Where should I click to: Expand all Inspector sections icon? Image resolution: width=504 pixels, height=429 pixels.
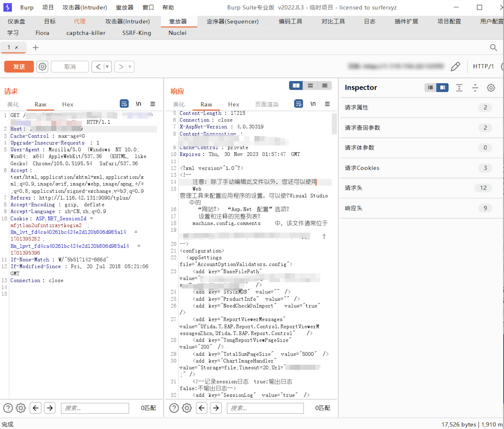tap(459, 87)
